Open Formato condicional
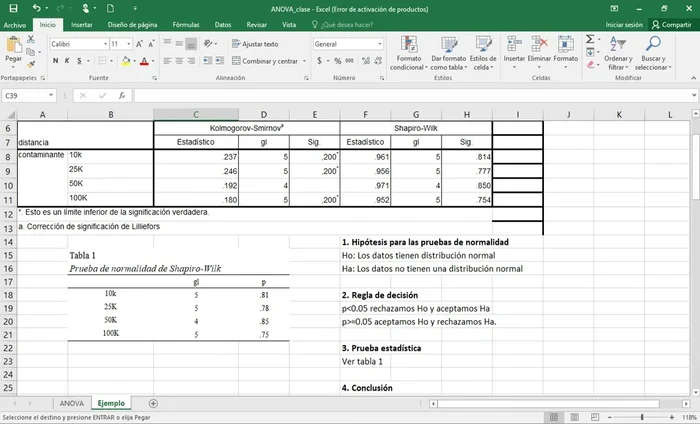Viewport: 700px width, 424px height. pyautogui.click(x=408, y=53)
